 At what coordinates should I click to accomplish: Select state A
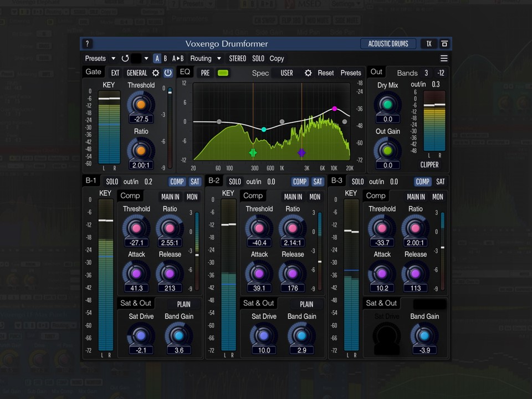tap(157, 58)
